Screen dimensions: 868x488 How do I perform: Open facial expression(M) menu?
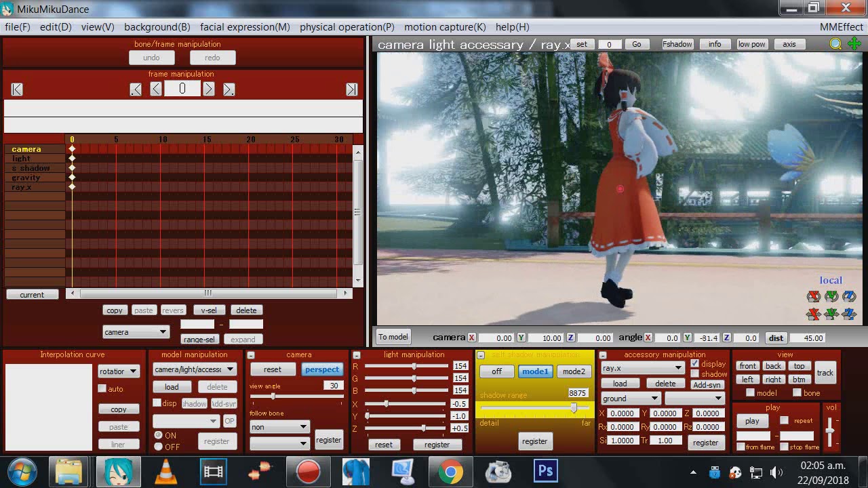[x=245, y=27]
